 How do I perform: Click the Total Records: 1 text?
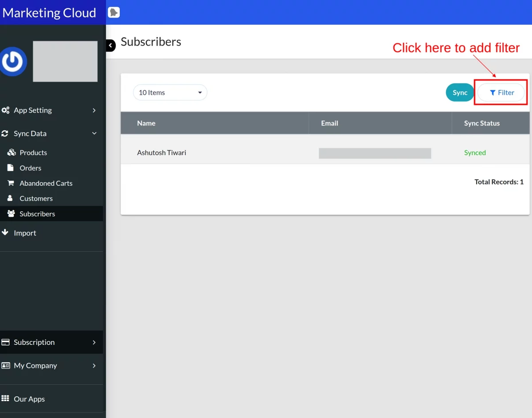tap(499, 182)
